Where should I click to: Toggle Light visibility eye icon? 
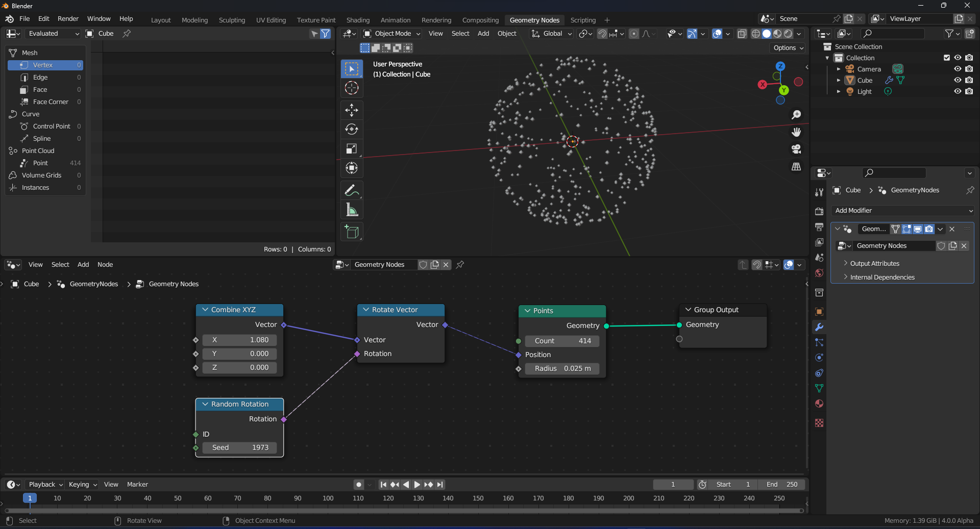(958, 91)
